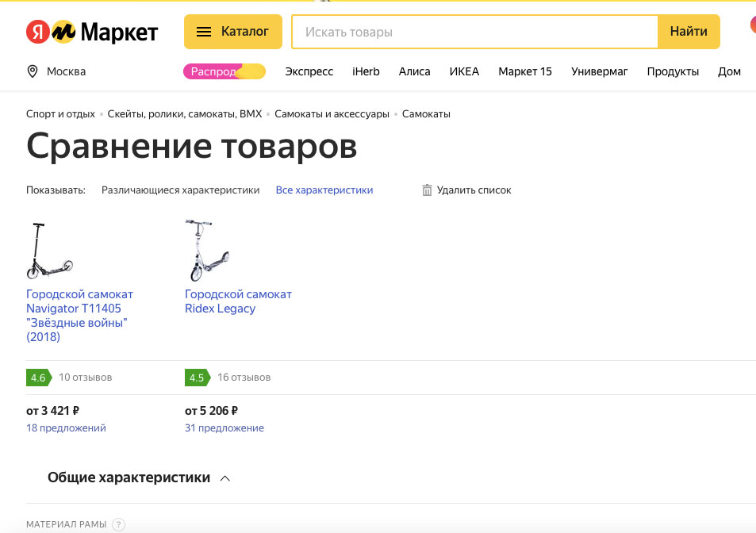Click the trash can icon by Удалить список
Viewport: 756px width, 533px height.
(427, 190)
